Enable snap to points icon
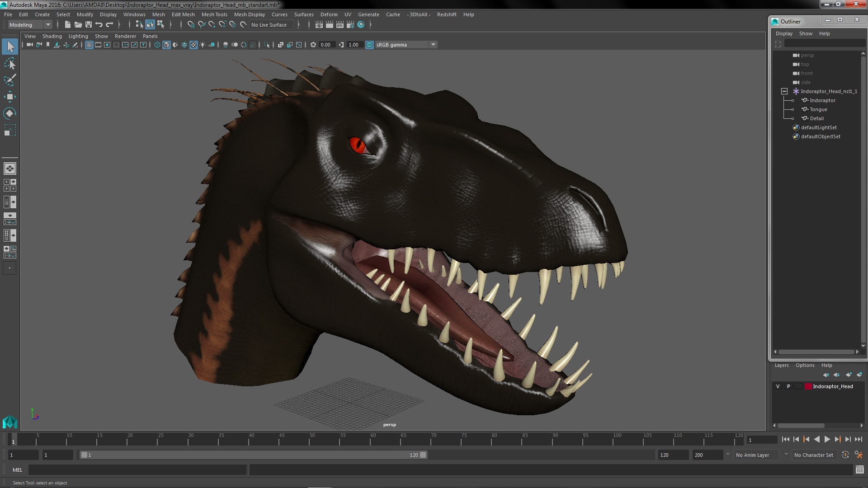 (212, 25)
